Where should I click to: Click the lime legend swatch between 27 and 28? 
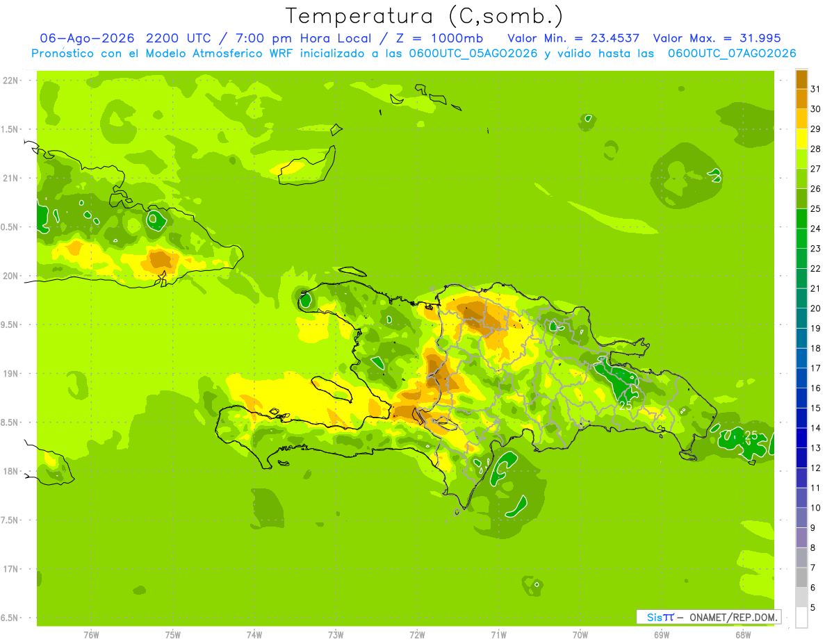(x=801, y=159)
